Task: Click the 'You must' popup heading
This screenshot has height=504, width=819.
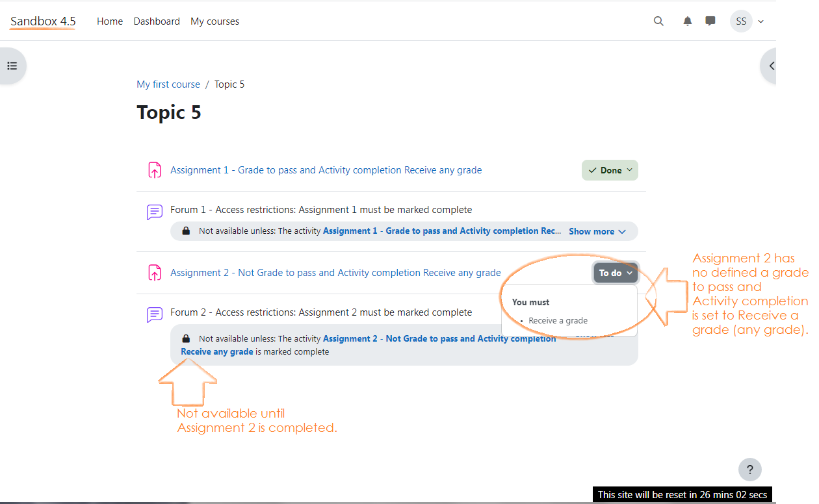Action: click(x=530, y=302)
